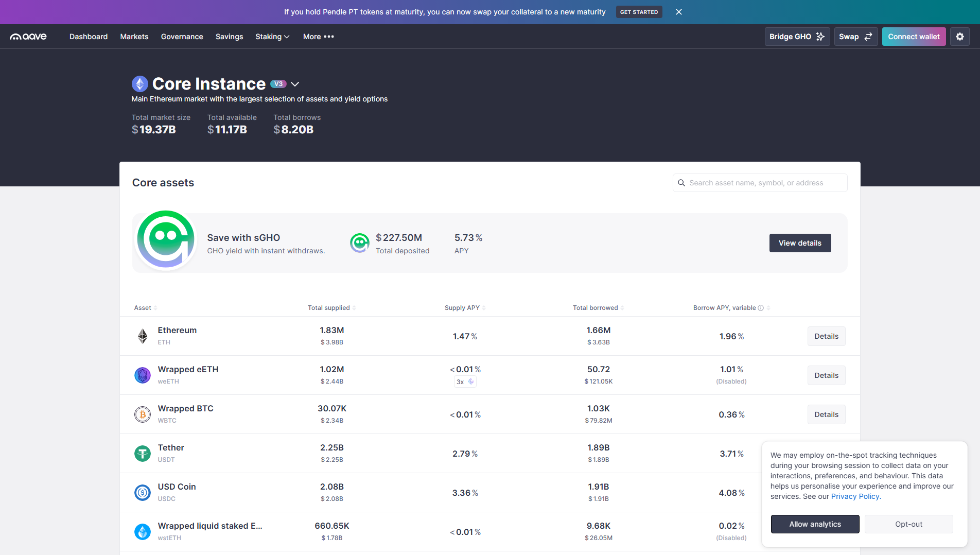The width and height of the screenshot is (980, 555).
Task: Open the Markets page
Action: (x=134, y=37)
